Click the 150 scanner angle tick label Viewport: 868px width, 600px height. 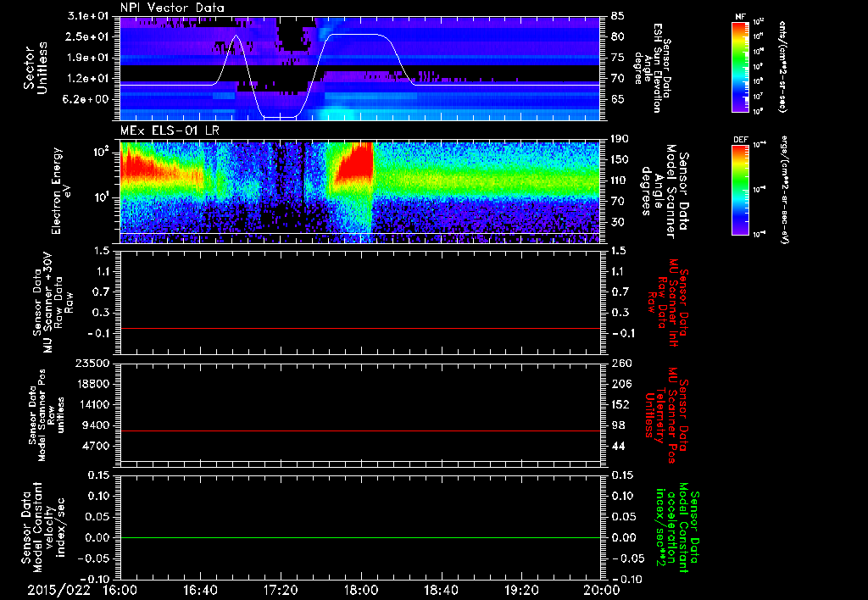click(x=620, y=159)
